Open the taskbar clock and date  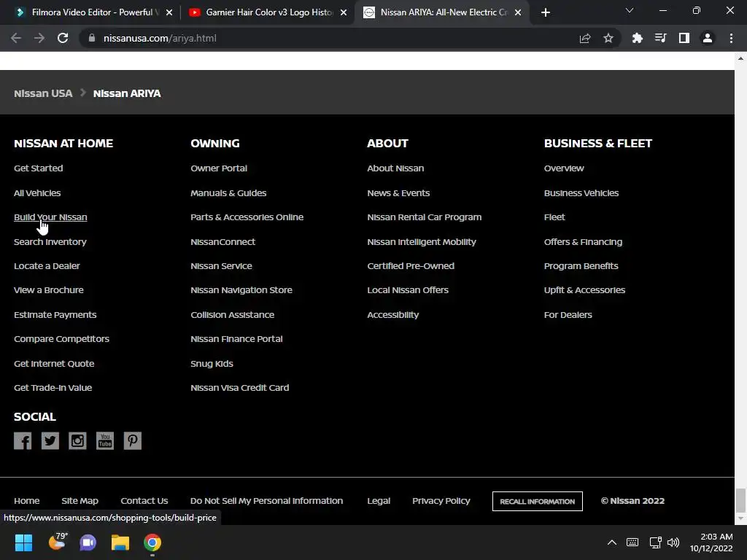(x=711, y=542)
